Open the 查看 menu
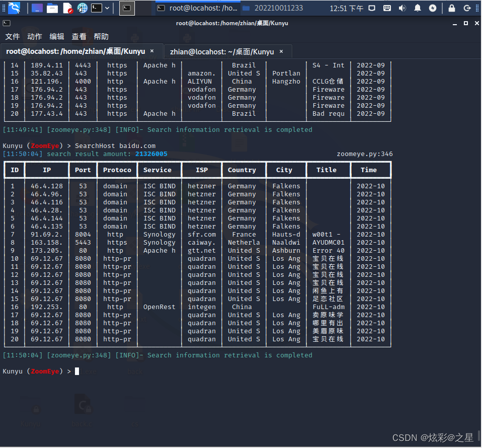 click(79, 37)
